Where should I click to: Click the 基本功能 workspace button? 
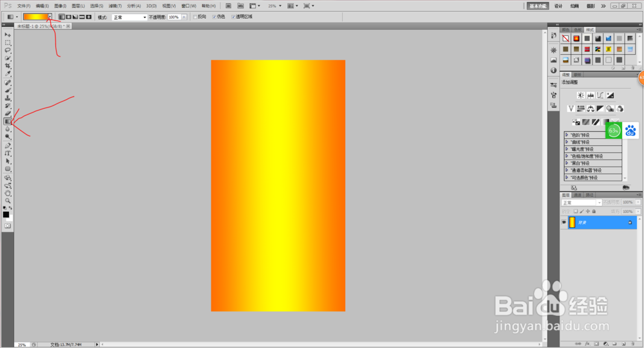(538, 6)
